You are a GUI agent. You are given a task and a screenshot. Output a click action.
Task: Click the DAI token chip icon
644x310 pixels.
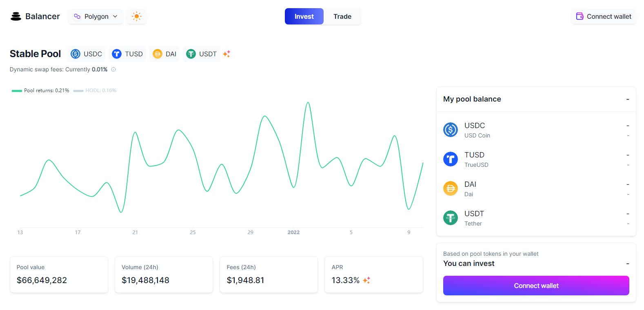pyautogui.click(x=158, y=54)
